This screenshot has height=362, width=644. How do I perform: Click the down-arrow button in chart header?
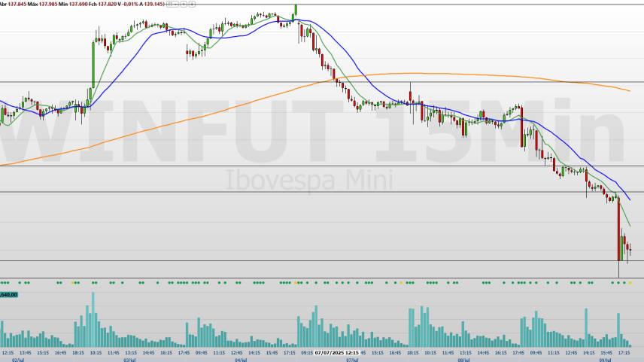click(184, 4)
